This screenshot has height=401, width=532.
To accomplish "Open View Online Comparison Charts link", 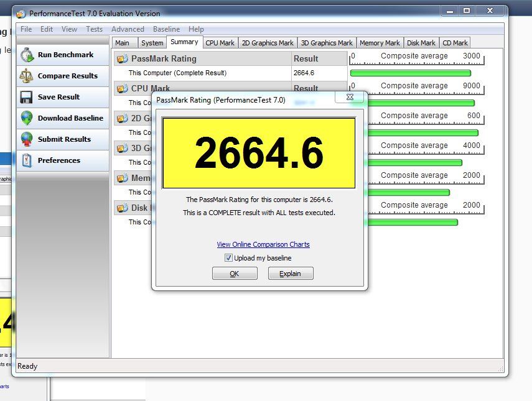I will tap(263, 244).
